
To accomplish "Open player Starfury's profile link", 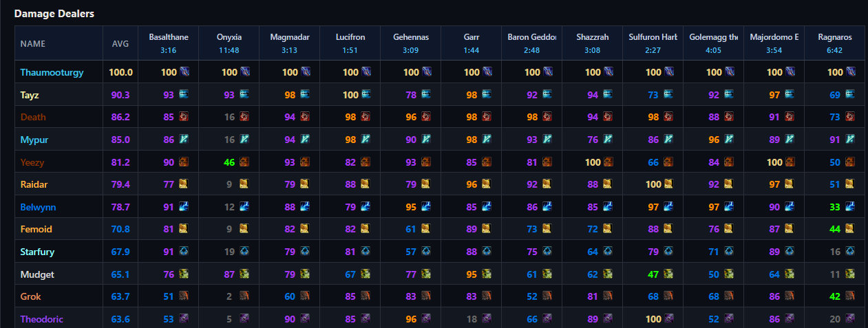I will [x=37, y=252].
